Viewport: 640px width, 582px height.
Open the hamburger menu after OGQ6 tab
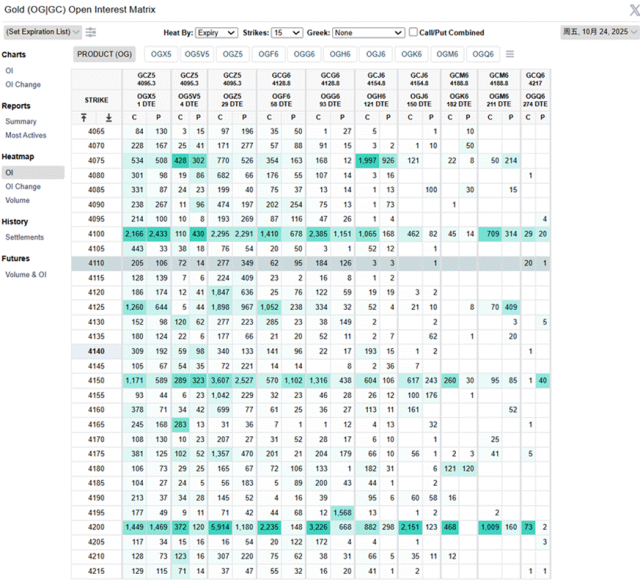pyautogui.click(x=510, y=54)
